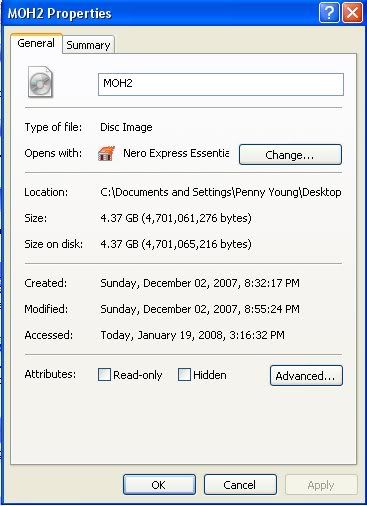The height and width of the screenshot is (506, 367).
Task: Open the Change program dialog
Action: pos(290,155)
